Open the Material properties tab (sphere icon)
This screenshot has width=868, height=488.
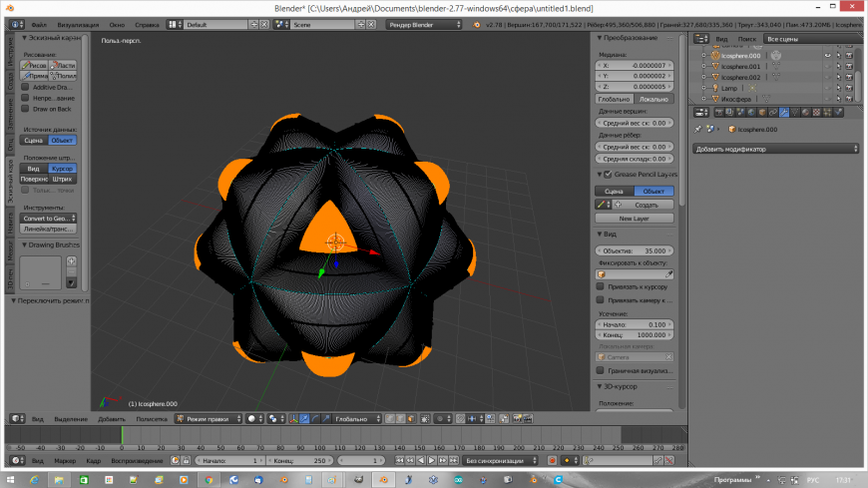(x=805, y=113)
